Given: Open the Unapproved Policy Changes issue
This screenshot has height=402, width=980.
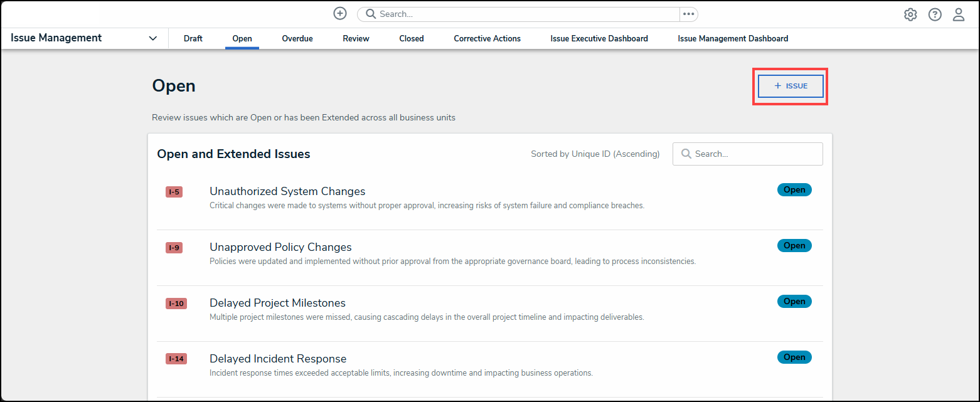Looking at the screenshot, I should click(280, 247).
